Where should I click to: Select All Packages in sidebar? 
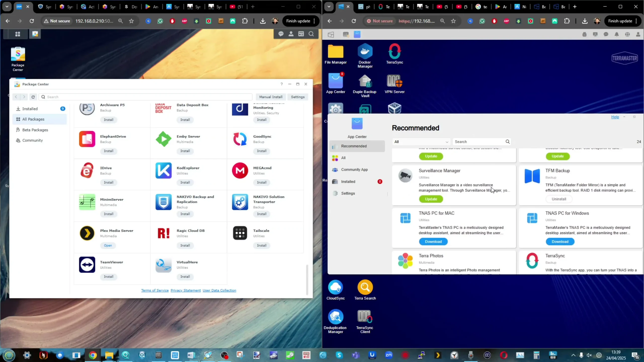pyautogui.click(x=39, y=119)
